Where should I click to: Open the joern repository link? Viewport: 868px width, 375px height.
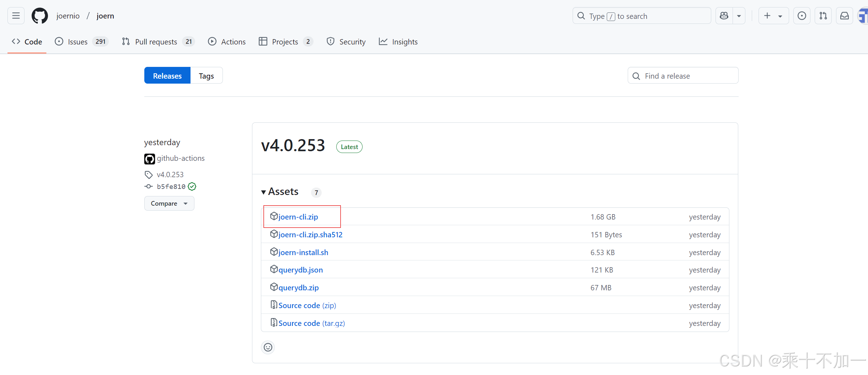pos(105,16)
